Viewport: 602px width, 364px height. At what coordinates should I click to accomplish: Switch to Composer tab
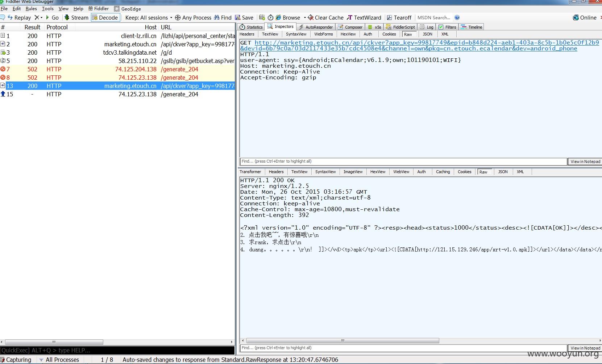click(350, 27)
